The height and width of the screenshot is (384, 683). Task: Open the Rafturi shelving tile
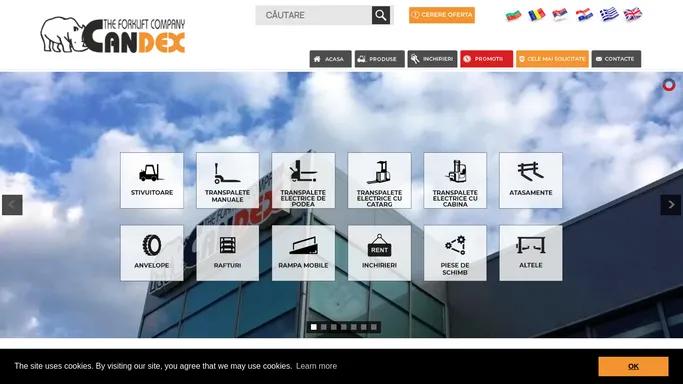coord(227,253)
